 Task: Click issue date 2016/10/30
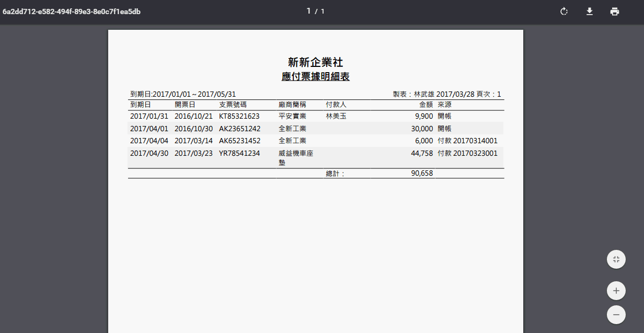click(x=194, y=129)
